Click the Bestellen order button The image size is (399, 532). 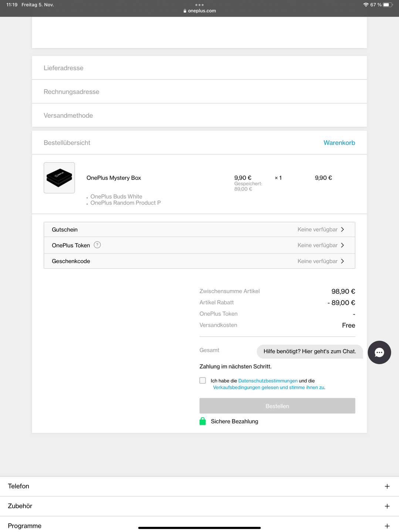tap(277, 406)
